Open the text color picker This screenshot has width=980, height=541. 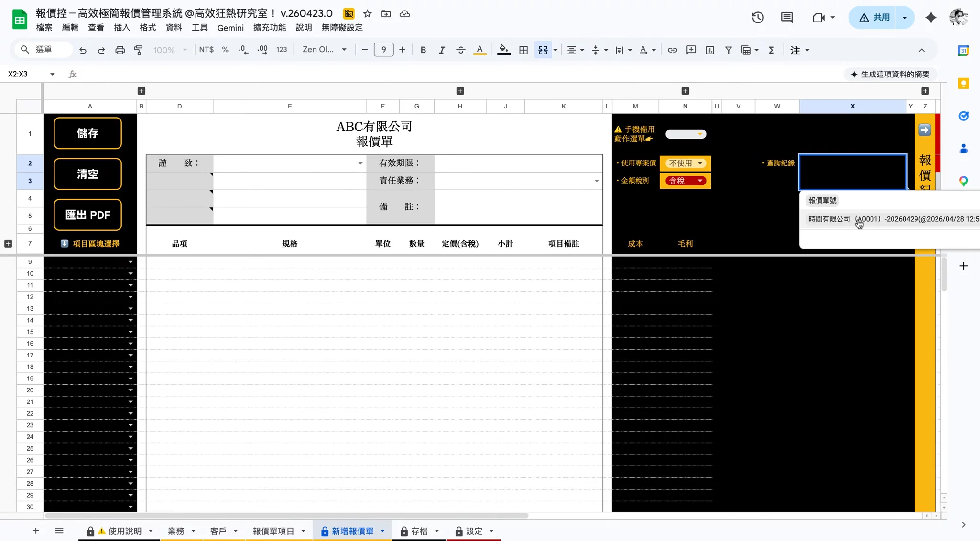coord(479,50)
